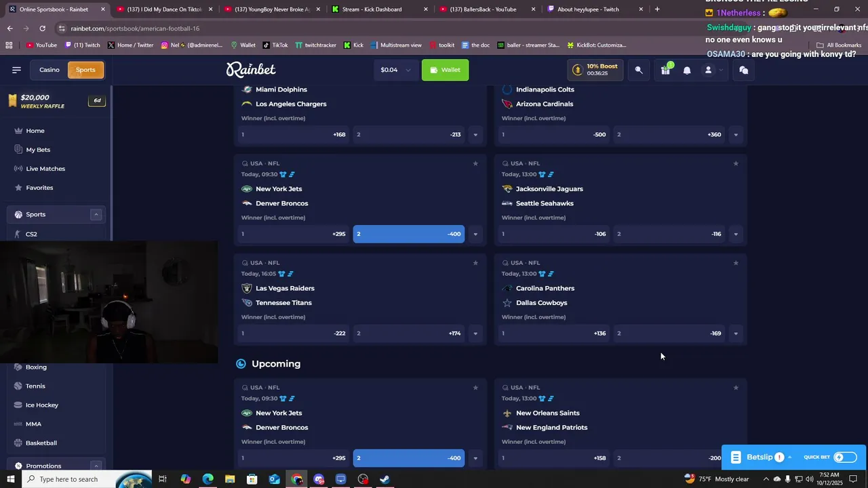
Task: Open the Betslip panel
Action: pyautogui.click(x=760, y=457)
